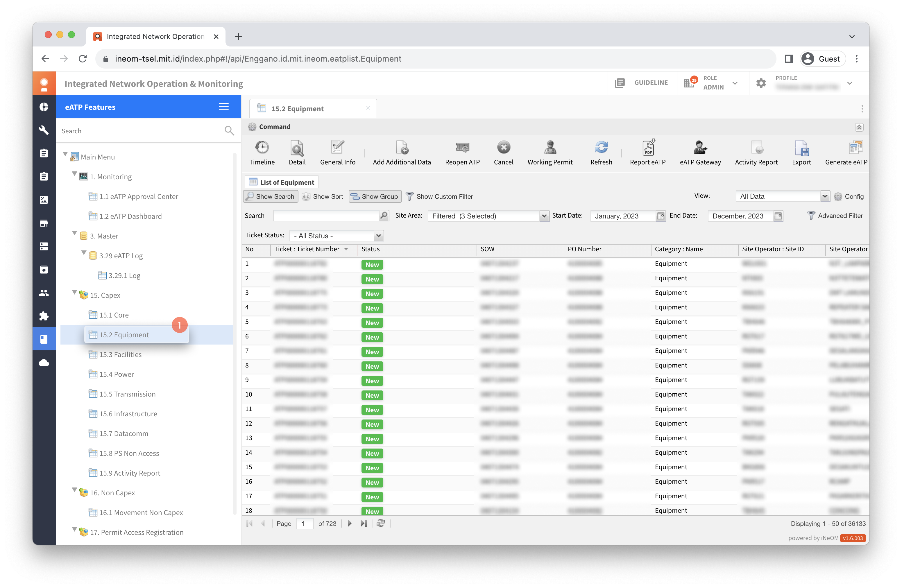Image resolution: width=902 pixels, height=588 pixels.
Task: Click the SOW column header
Action: pos(520,249)
